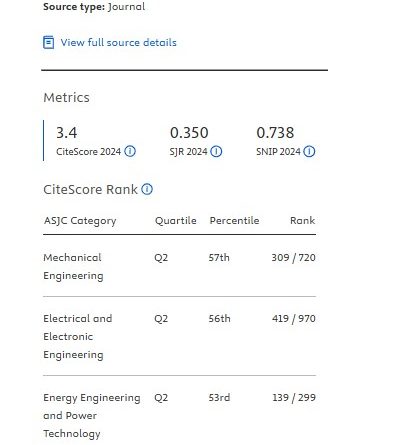The width and height of the screenshot is (410, 445).
Task: Click the source details document icon
Action: click(49, 42)
